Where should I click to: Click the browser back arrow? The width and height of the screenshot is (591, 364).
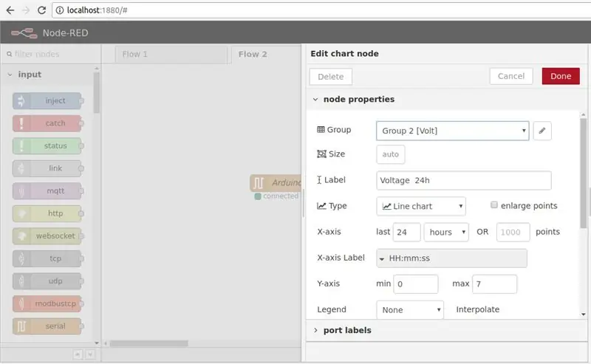(x=10, y=10)
